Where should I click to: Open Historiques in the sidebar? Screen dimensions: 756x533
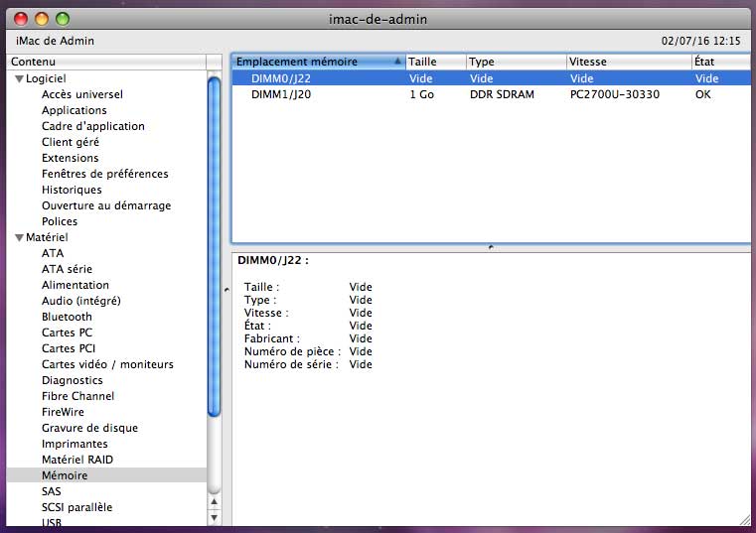pyautogui.click(x=72, y=190)
